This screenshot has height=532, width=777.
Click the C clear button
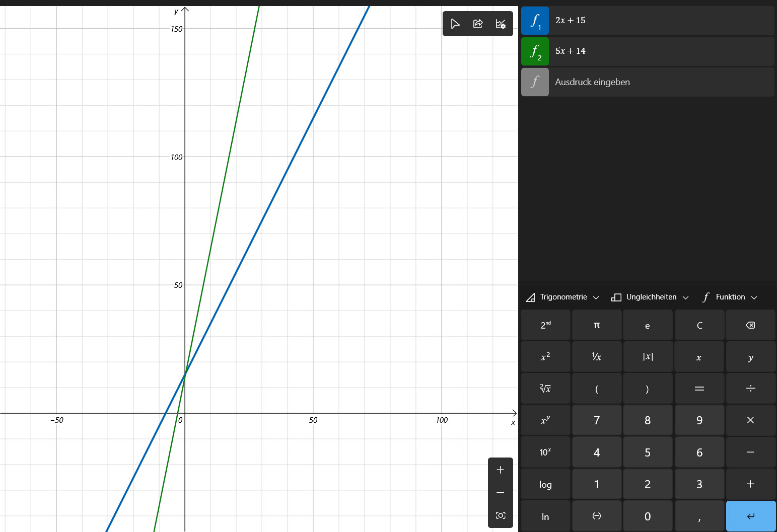pos(699,325)
